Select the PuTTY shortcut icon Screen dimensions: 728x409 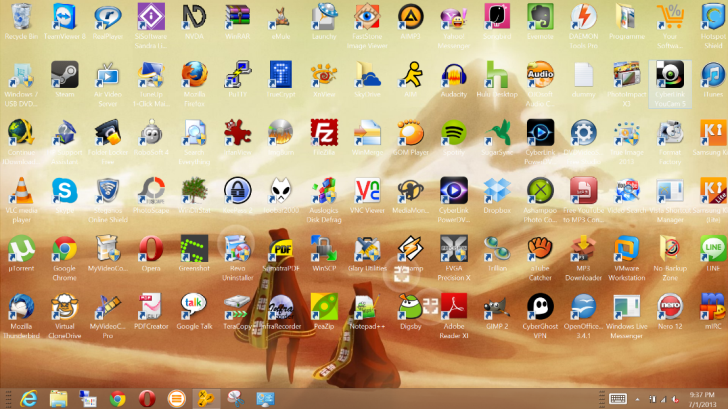(237, 75)
